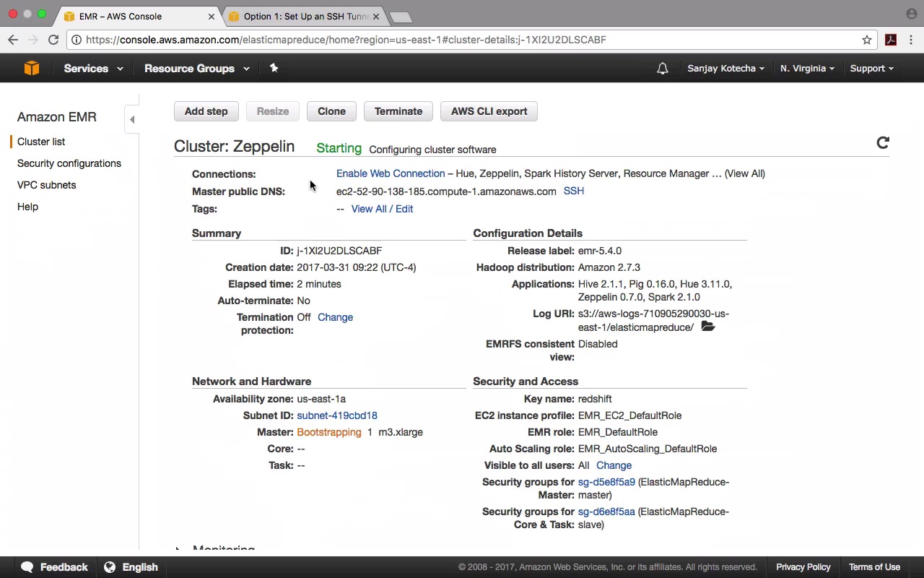Image resolution: width=924 pixels, height=578 pixels.
Task: Click the site info icon in address bar
Action: 77,40
